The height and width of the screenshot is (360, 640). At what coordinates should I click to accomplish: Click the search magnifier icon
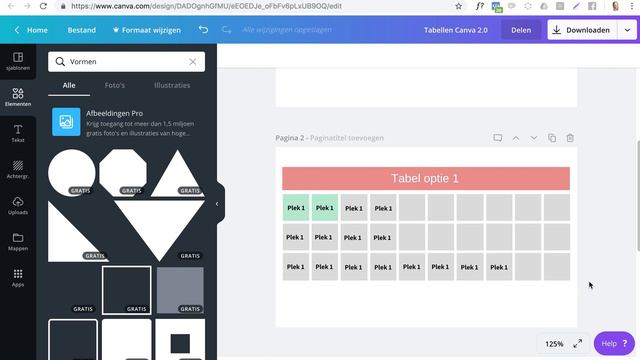click(x=60, y=62)
